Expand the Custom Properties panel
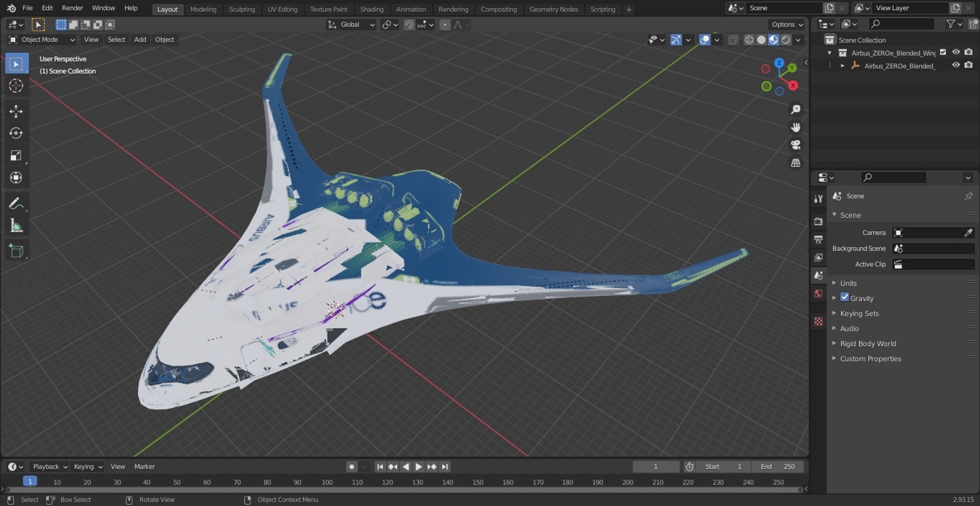The height and width of the screenshot is (506, 980). pos(870,358)
